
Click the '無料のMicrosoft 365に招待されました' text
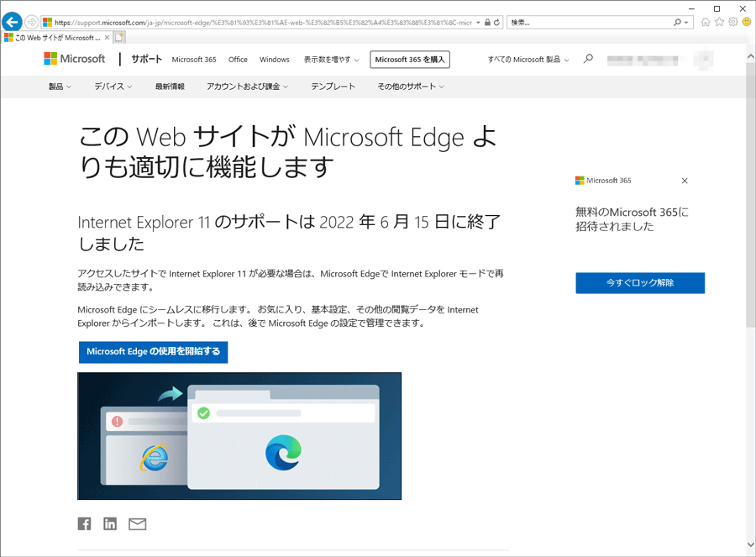click(x=632, y=219)
